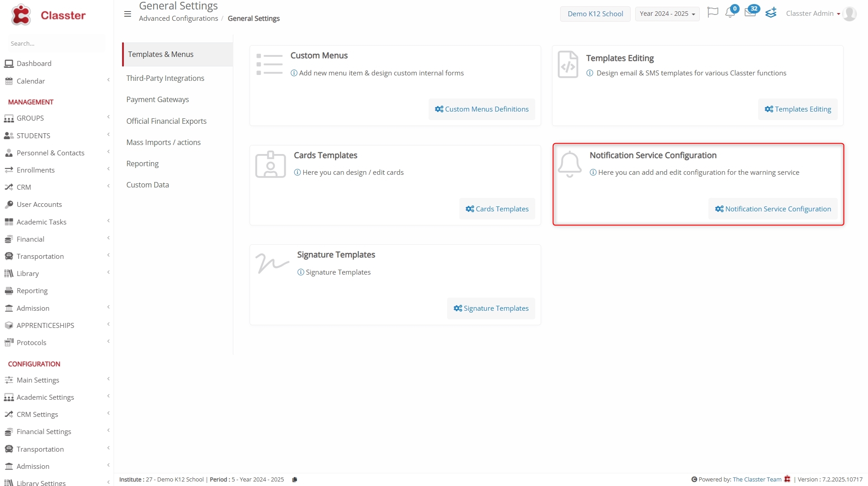Open Academic Settings in Configuration

point(45,397)
